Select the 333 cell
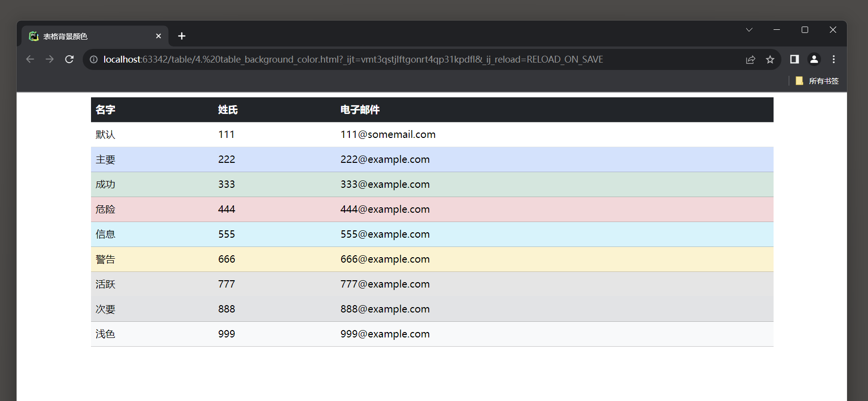 (x=274, y=184)
